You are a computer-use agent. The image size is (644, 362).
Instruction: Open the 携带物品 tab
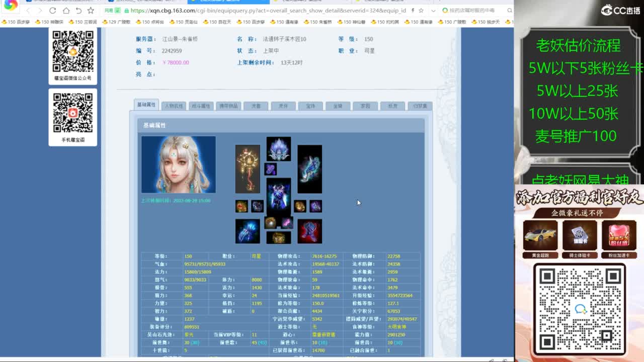click(228, 106)
